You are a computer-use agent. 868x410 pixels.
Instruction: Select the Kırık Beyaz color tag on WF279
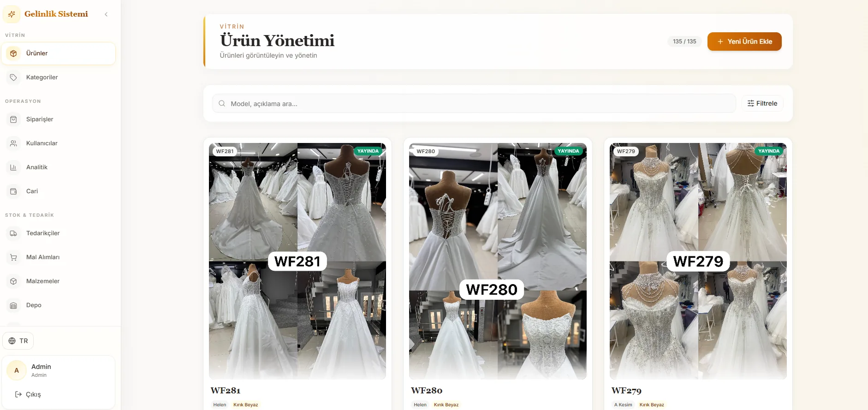pyautogui.click(x=652, y=404)
